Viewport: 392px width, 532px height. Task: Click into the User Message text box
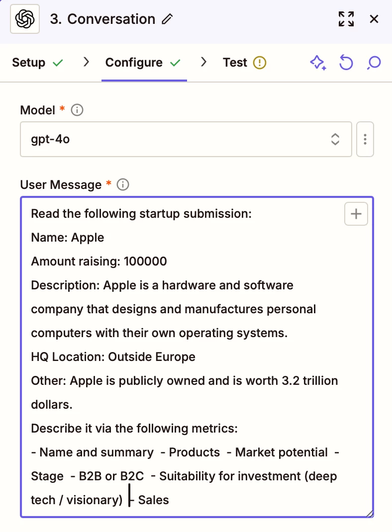pos(197,357)
